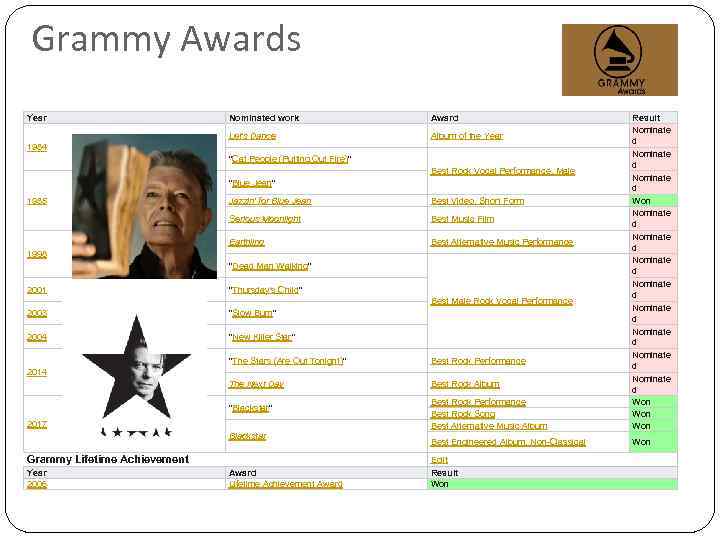This screenshot has width=720, height=540.
Task: Open the Earthling album link
Action: click(247, 242)
